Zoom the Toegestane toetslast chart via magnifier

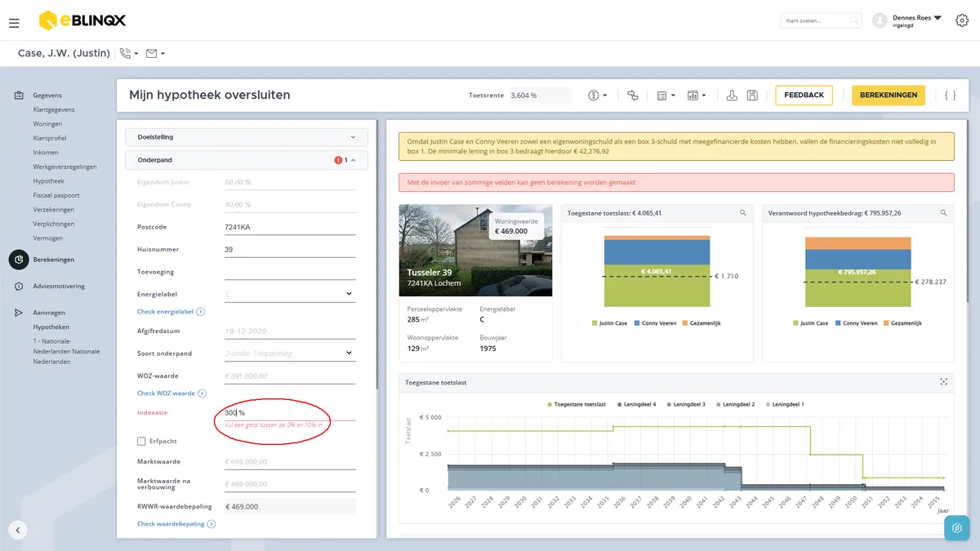click(743, 212)
